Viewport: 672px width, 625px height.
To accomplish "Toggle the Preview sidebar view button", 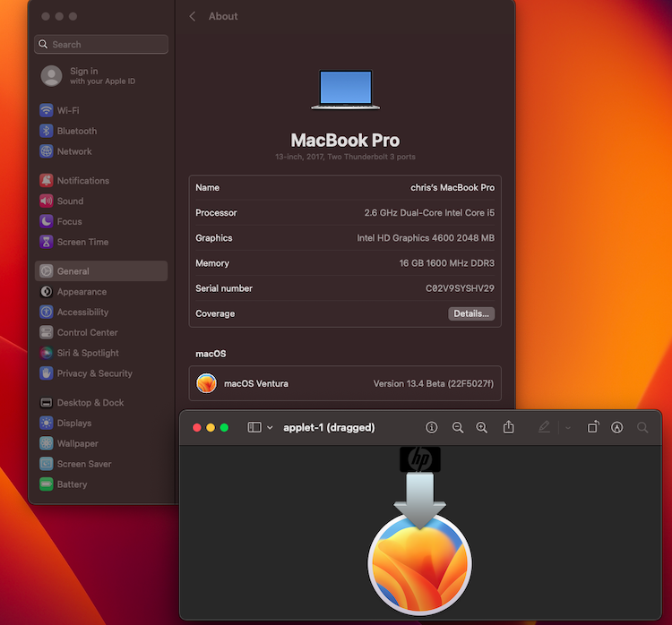I will tap(254, 427).
